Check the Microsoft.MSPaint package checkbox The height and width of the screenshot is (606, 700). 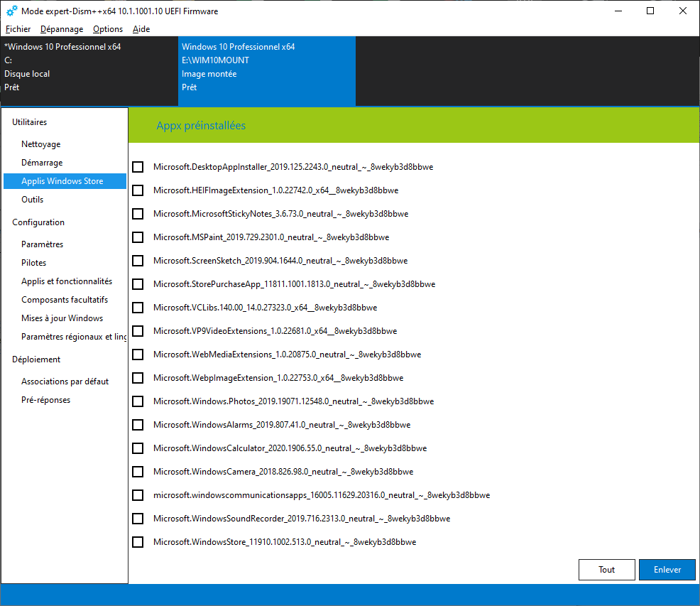[x=138, y=237]
